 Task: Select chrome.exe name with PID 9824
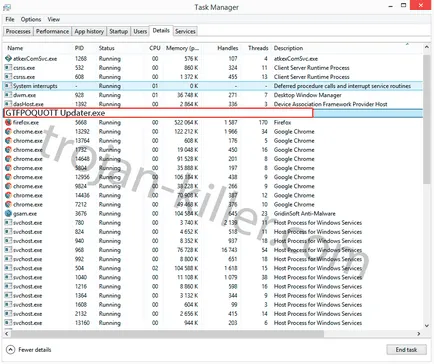coord(28,186)
